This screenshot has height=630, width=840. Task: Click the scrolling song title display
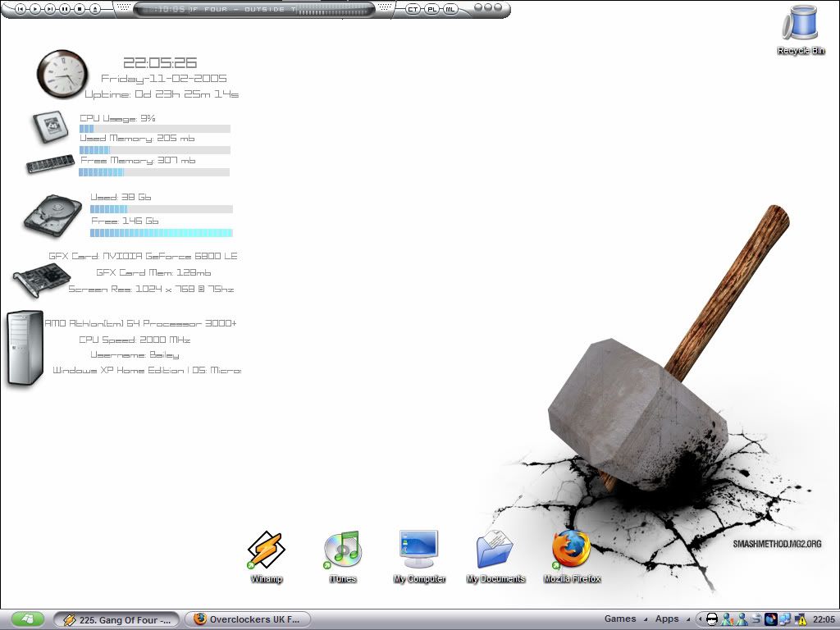click(243, 9)
